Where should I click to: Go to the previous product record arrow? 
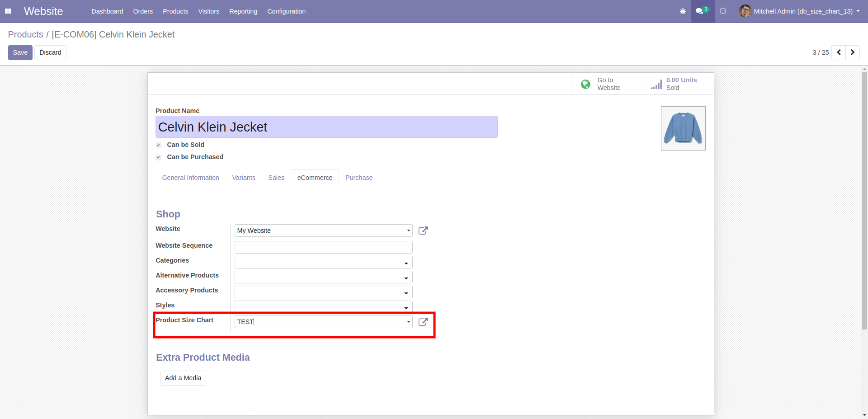(x=839, y=52)
